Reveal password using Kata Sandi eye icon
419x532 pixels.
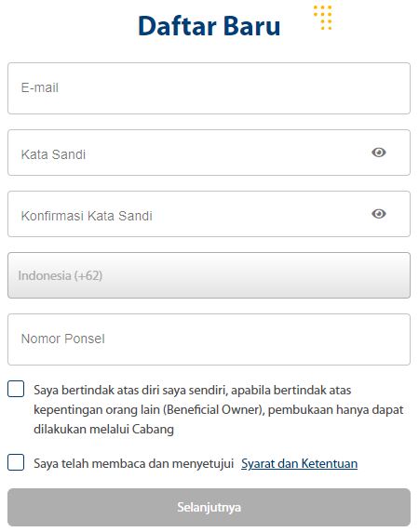click(x=379, y=153)
